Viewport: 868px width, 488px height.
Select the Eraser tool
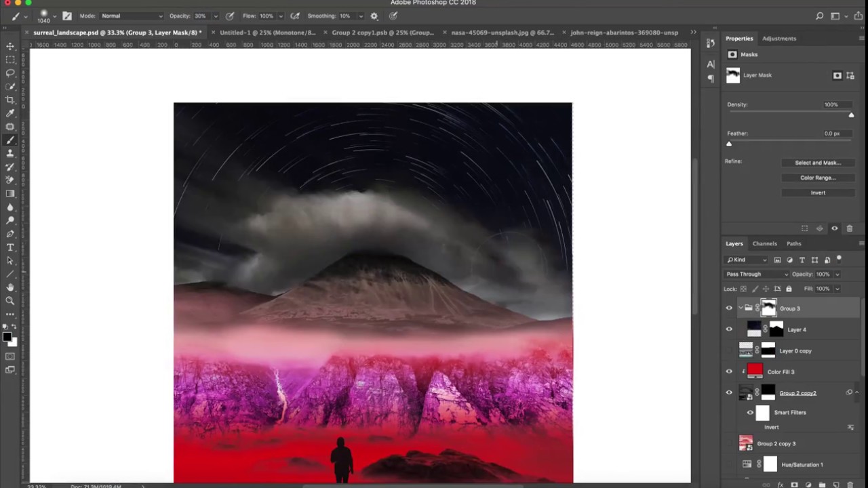10,180
